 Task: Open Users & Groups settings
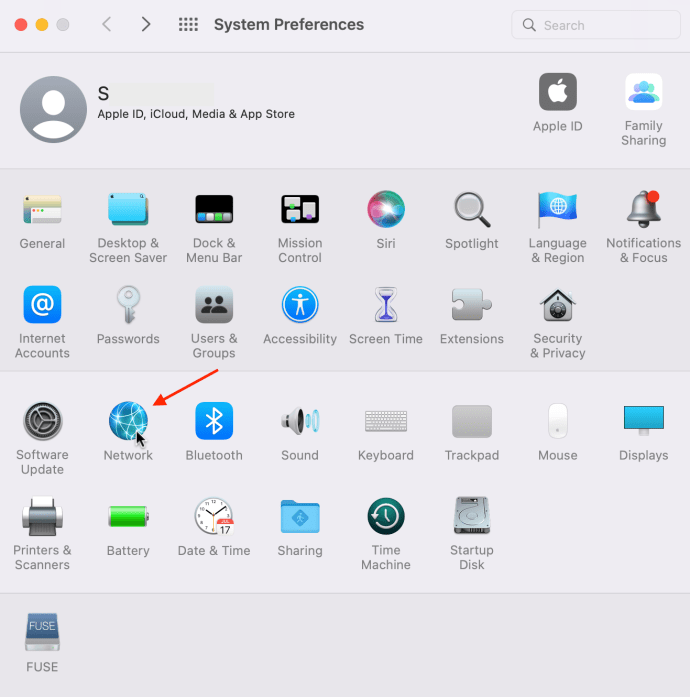(214, 304)
